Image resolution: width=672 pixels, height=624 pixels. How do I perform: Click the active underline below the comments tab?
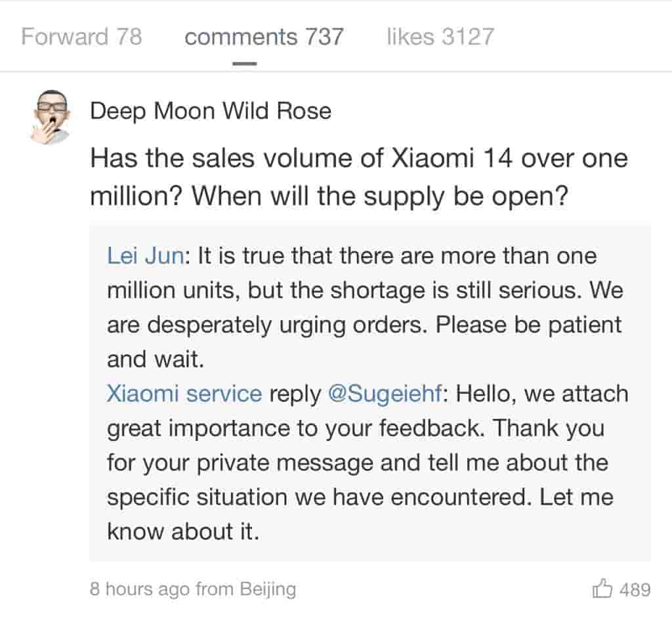tap(244, 64)
